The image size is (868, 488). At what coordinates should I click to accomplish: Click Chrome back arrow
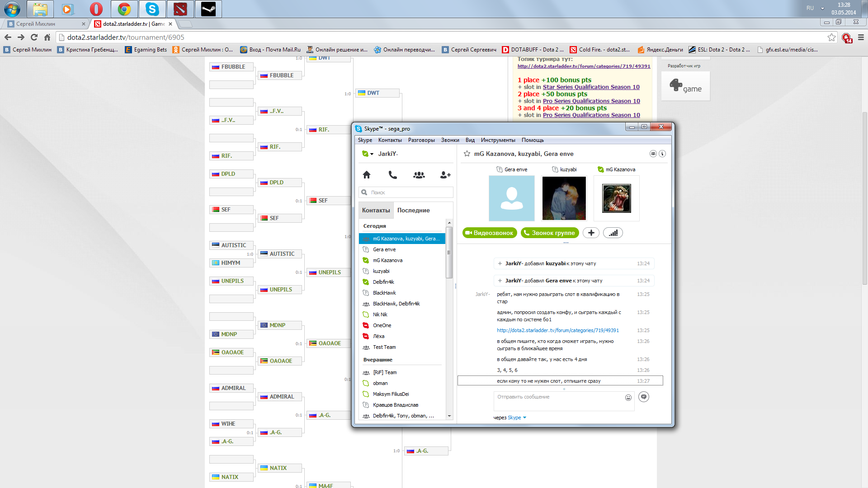pos(8,38)
